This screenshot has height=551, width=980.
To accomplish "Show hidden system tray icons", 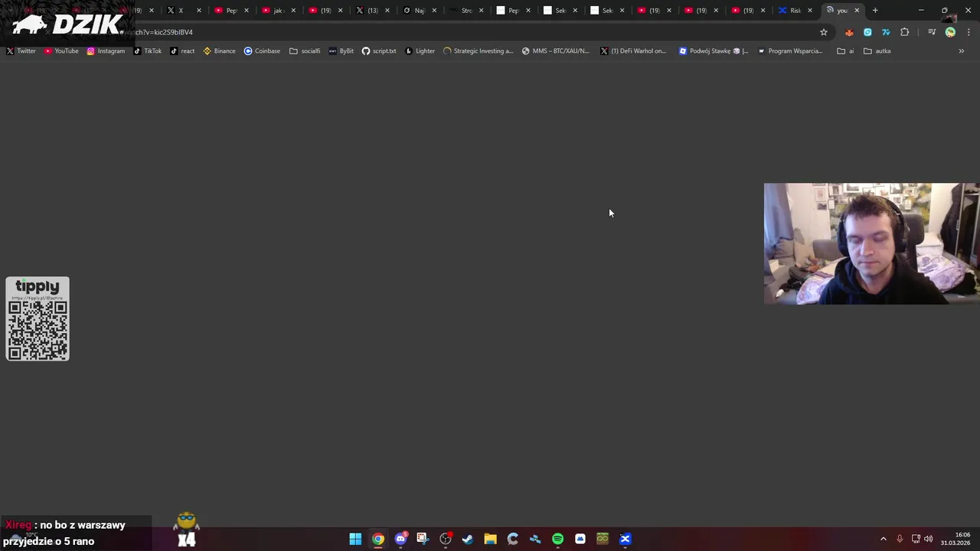I will [x=883, y=539].
